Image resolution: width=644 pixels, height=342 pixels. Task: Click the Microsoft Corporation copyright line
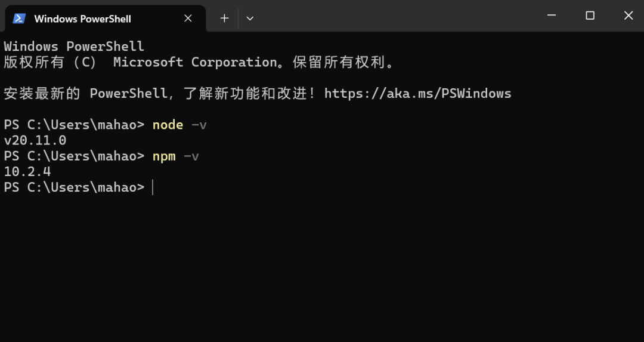(x=199, y=62)
